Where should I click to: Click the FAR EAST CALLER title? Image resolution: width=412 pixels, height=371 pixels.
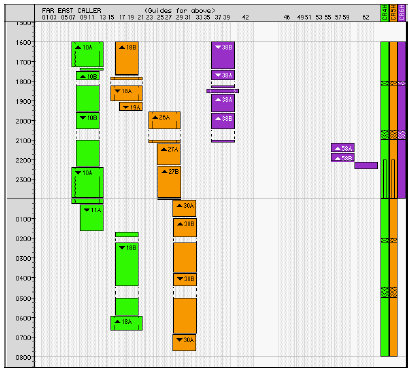click(x=72, y=10)
